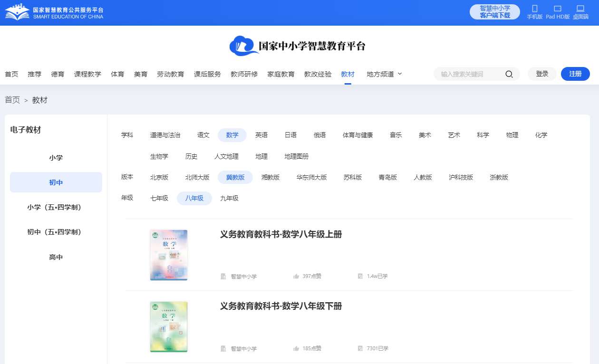
Task: Open title 义务教育教科书·数学八年级下册
Action: [281, 306]
